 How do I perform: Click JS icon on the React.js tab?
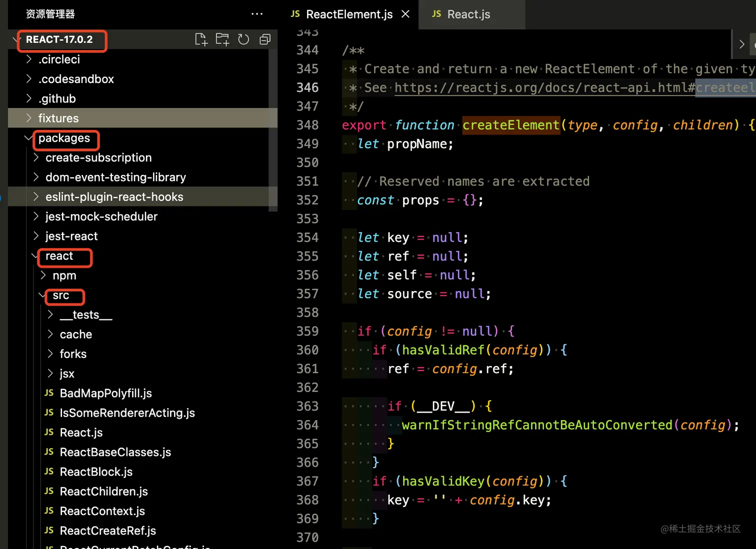coord(436,14)
